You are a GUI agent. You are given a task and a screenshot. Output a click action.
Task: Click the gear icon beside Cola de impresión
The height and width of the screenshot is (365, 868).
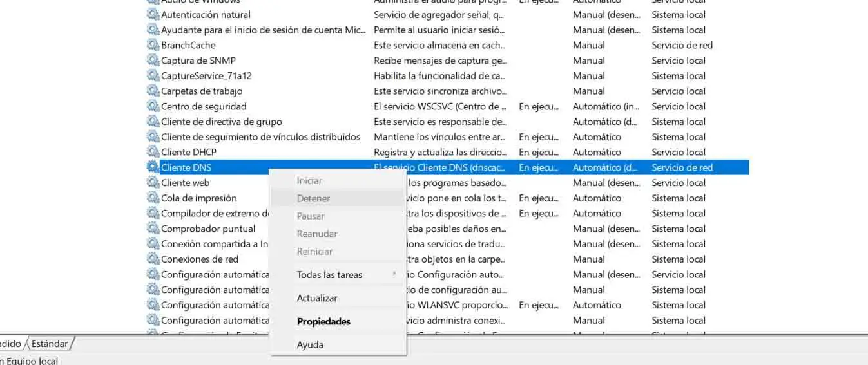click(153, 198)
